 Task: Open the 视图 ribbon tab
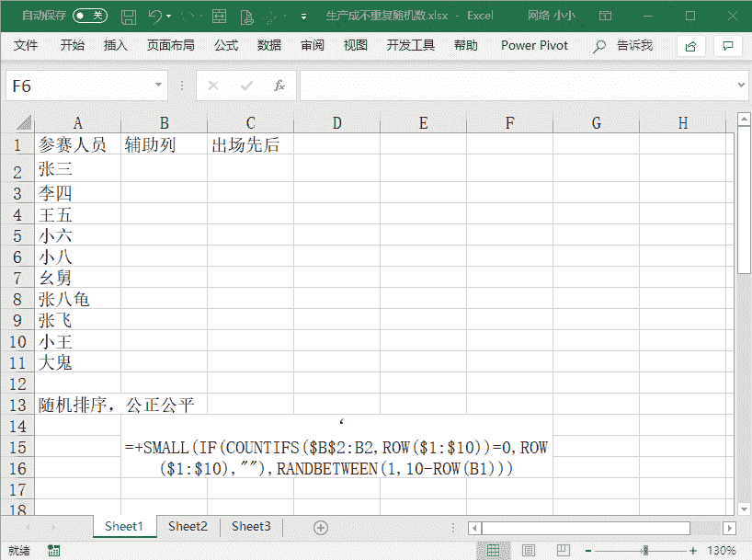pos(356,46)
